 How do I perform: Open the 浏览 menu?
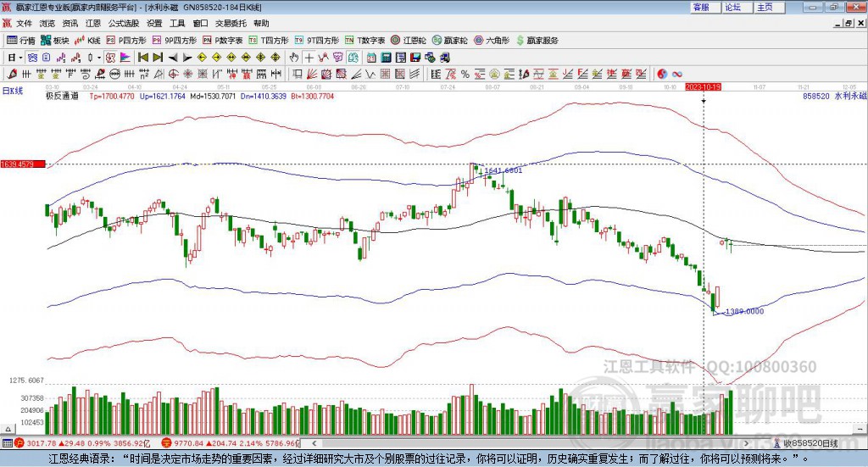click(x=47, y=23)
